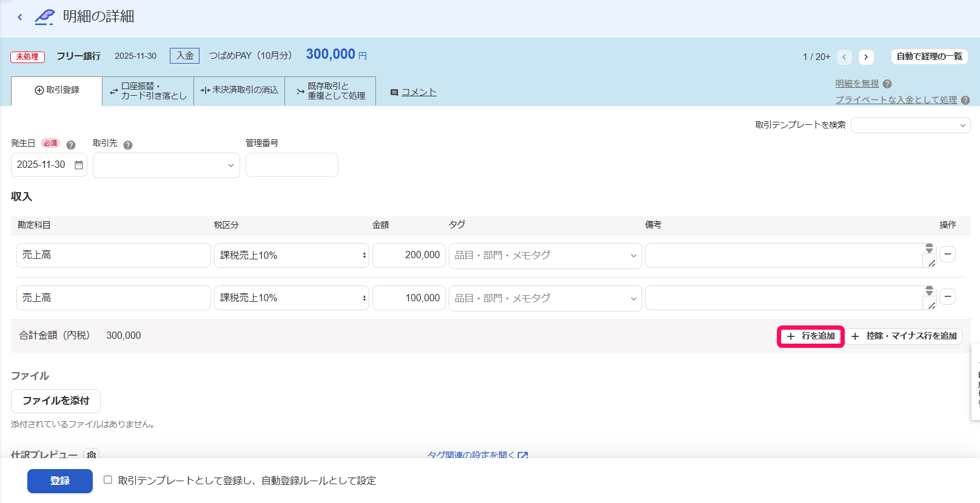Open タグ関連の設定を開く link
Screen dimensions: 980x503
pyautogui.click(x=477, y=455)
